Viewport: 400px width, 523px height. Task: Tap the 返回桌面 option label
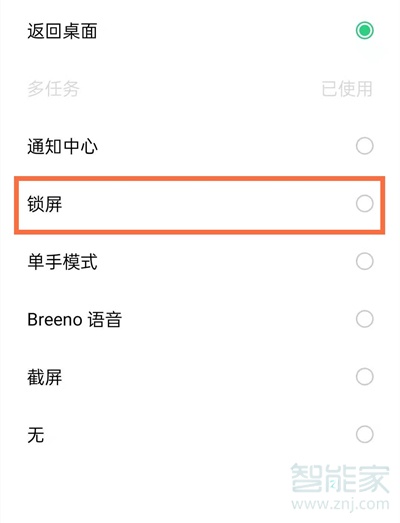(x=62, y=31)
